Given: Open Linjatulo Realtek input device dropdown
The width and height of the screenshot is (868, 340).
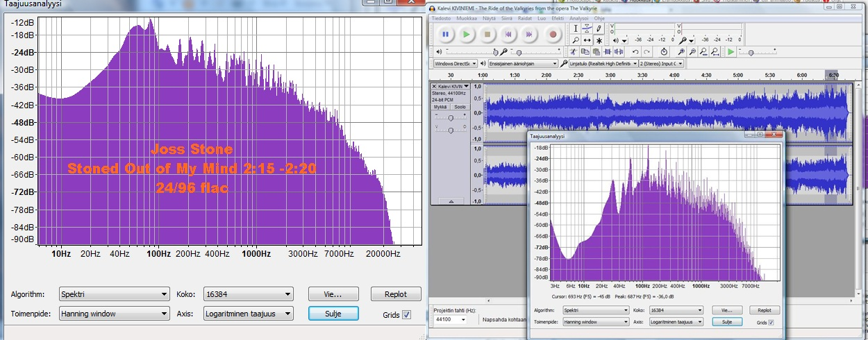Looking at the screenshot, I should (x=603, y=63).
